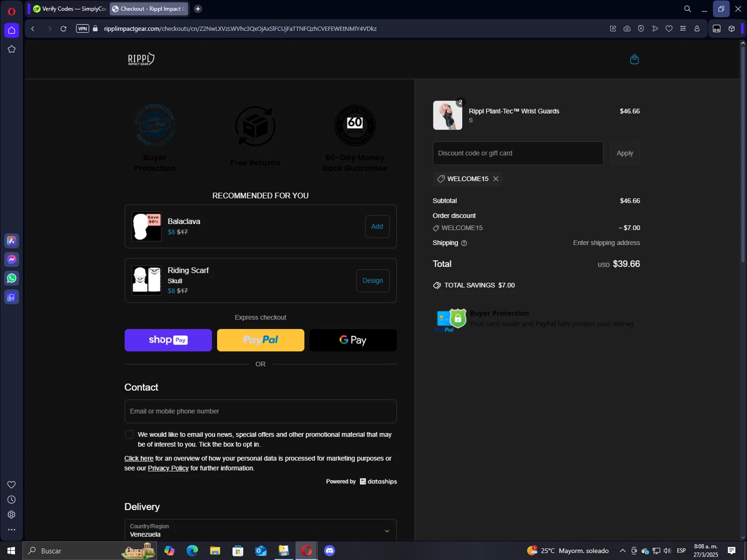This screenshot has height=560, width=747.
Task: Pay with Google Pay
Action: 353,340
